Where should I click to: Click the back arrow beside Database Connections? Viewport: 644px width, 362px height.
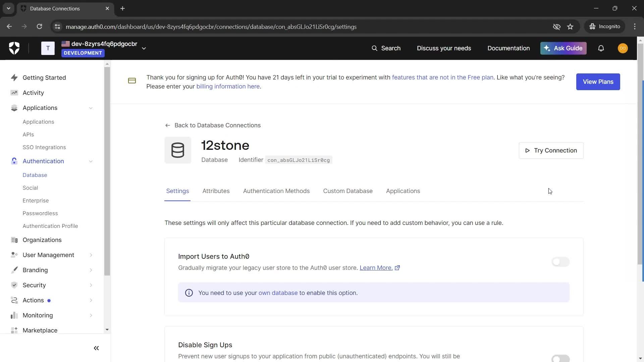[168, 125]
